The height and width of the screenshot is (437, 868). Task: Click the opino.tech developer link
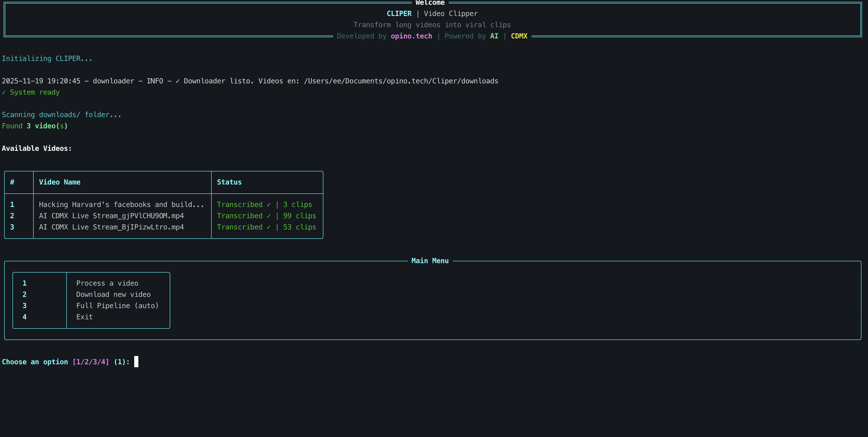(411, 36)
